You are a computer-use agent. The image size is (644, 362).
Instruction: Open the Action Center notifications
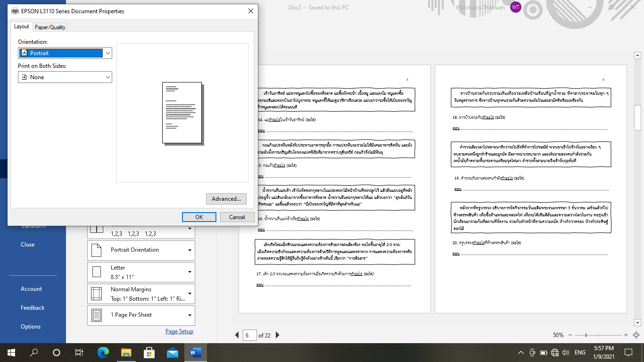point(628,352)
